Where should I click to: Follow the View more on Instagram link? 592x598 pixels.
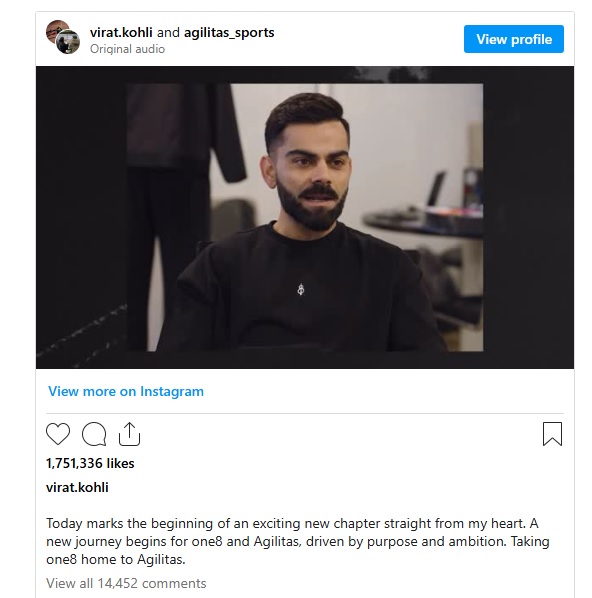(x=126, y=391)
